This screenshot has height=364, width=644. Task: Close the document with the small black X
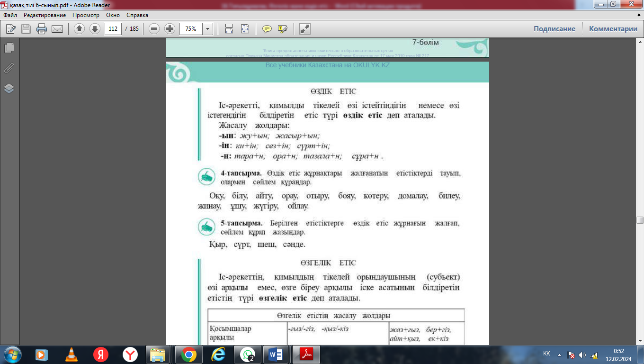(x=639, y=15)
